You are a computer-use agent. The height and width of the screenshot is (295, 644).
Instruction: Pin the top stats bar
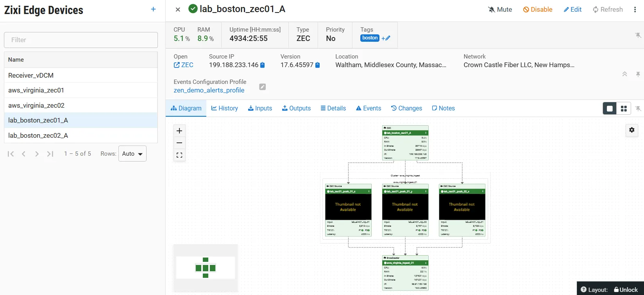[x=638, y=36]
